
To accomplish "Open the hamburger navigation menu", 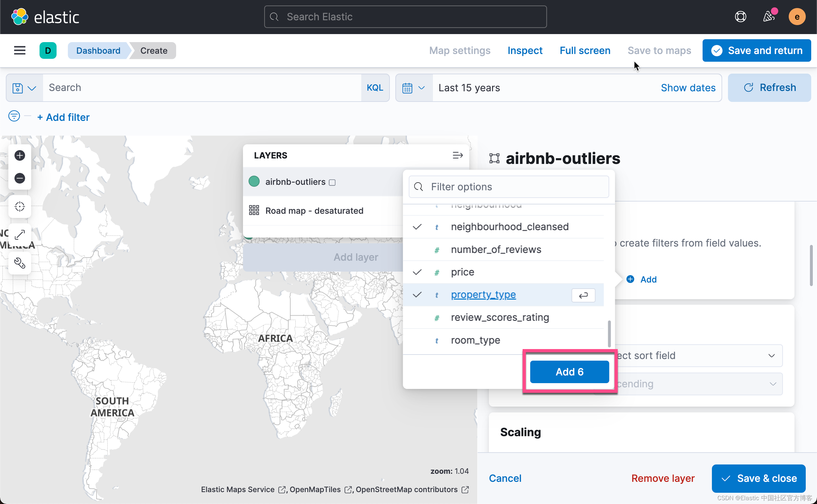I will (20, 50).
